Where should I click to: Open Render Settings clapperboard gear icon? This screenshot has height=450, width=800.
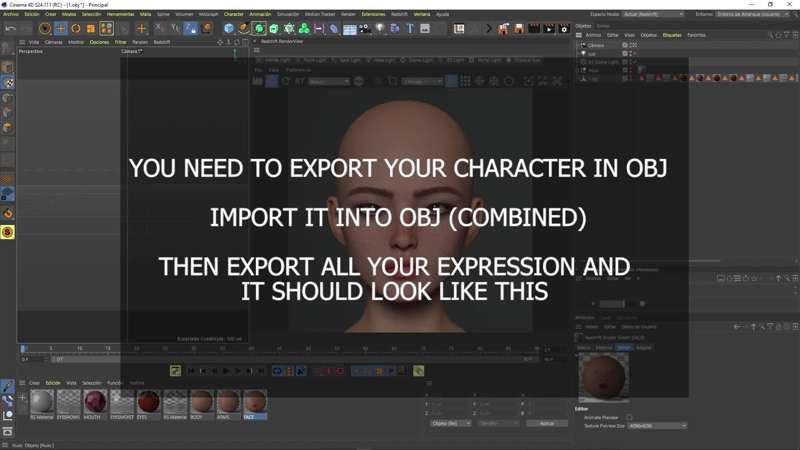(564, 29)
